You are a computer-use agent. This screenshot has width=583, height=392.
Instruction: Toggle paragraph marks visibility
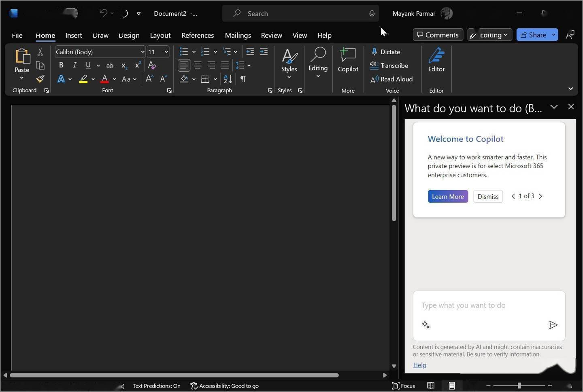[x=243, y=79]
